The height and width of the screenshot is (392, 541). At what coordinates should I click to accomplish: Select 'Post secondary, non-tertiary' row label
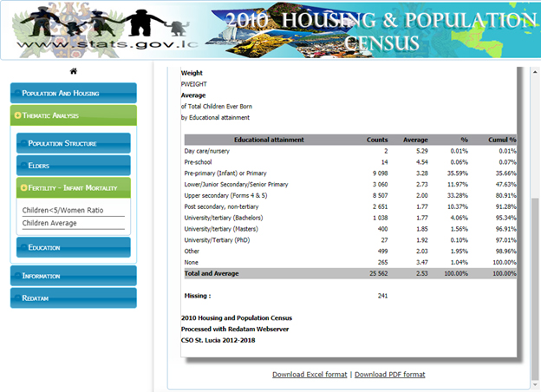coord(221,206)
